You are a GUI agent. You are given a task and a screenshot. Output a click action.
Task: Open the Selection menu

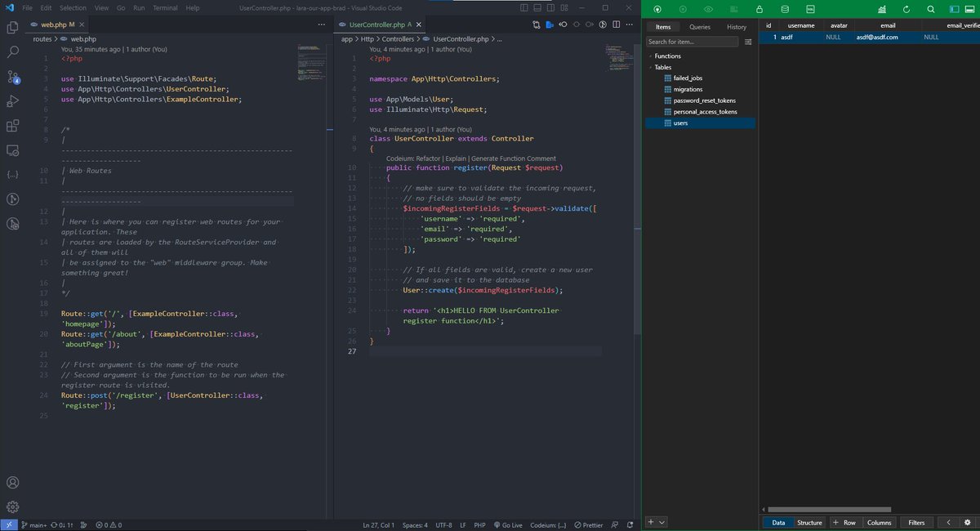tap(73, 7)
